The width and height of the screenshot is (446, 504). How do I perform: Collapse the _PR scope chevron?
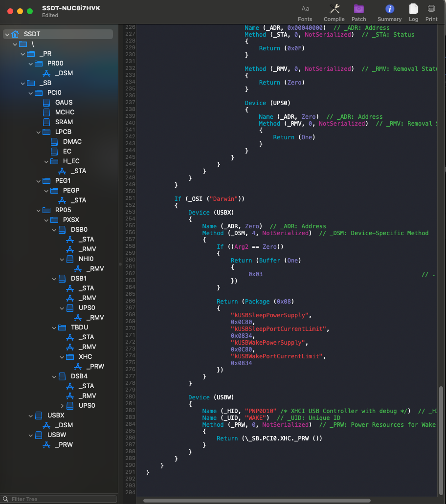pos(23,54)
